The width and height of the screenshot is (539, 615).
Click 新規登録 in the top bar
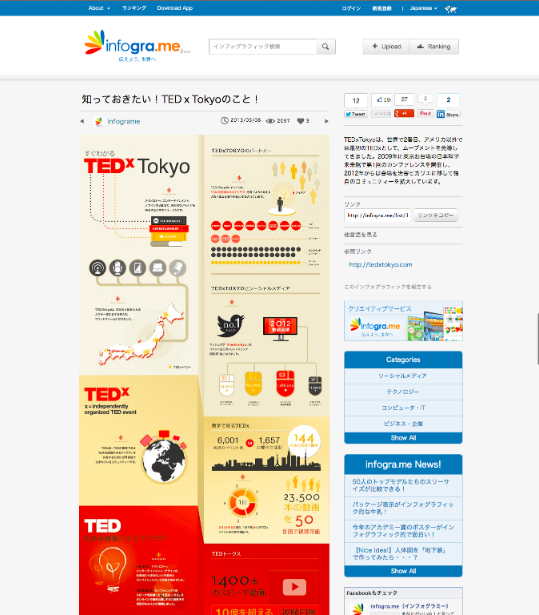pos(382,8)
